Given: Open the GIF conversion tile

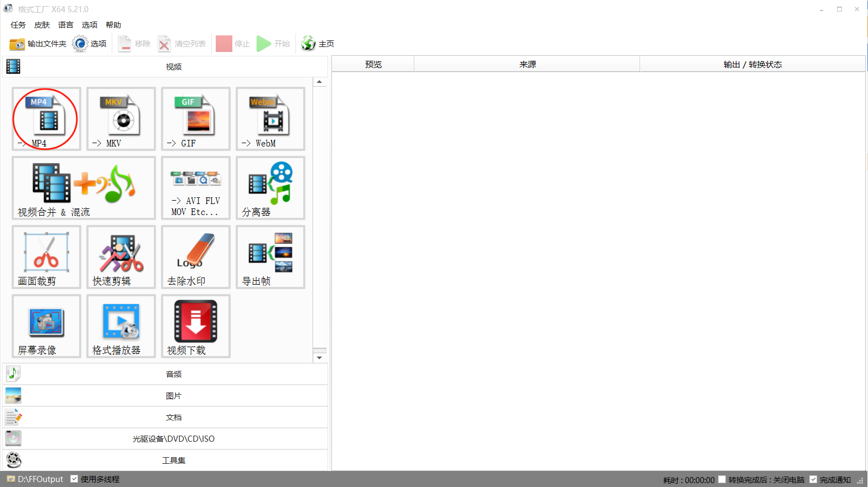Looking at the screenshot, I should tap(196, 119).
